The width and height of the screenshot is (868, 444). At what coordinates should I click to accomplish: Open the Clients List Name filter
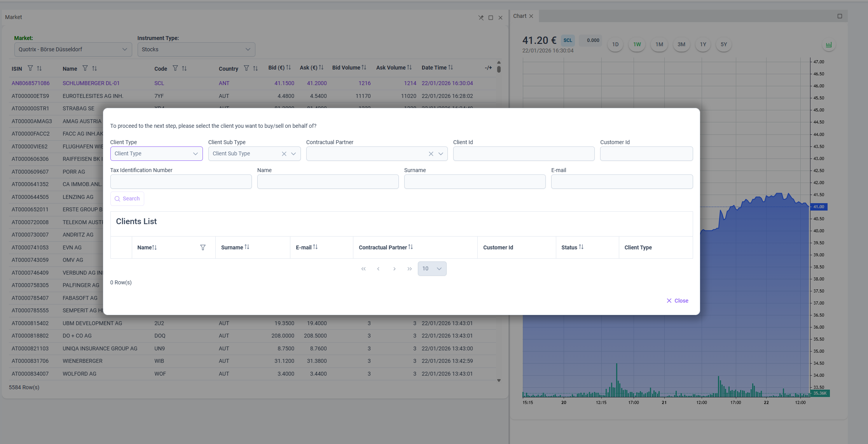[203, 247]
